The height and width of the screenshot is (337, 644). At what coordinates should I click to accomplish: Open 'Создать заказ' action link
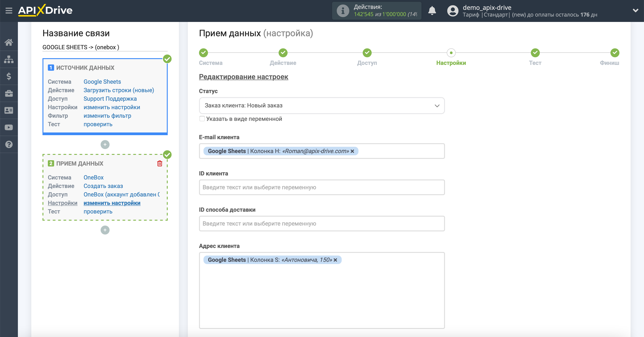103,186
